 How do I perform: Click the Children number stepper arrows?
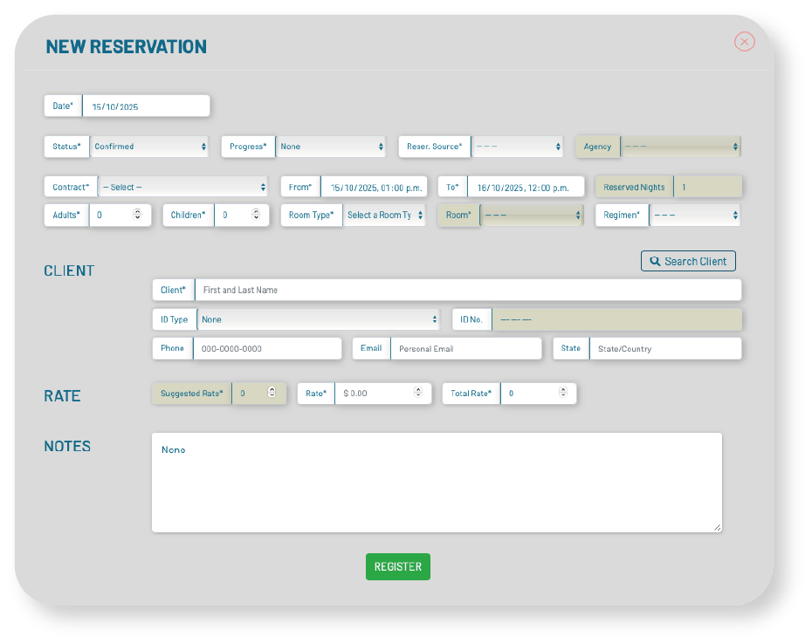256,215
